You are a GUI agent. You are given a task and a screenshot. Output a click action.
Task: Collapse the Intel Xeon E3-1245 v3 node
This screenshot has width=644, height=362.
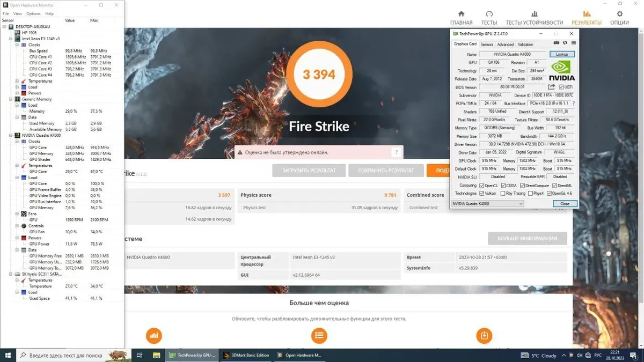click(x=11, y=39)
